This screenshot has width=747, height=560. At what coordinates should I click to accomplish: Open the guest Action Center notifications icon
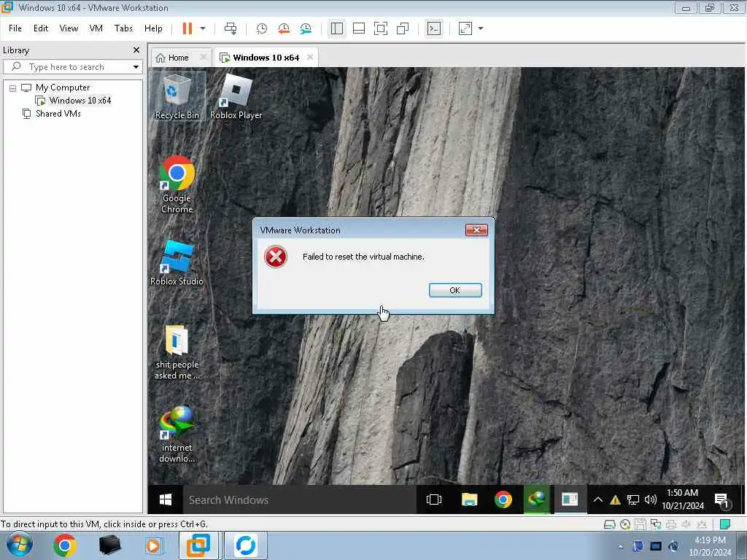pos(723,500)
